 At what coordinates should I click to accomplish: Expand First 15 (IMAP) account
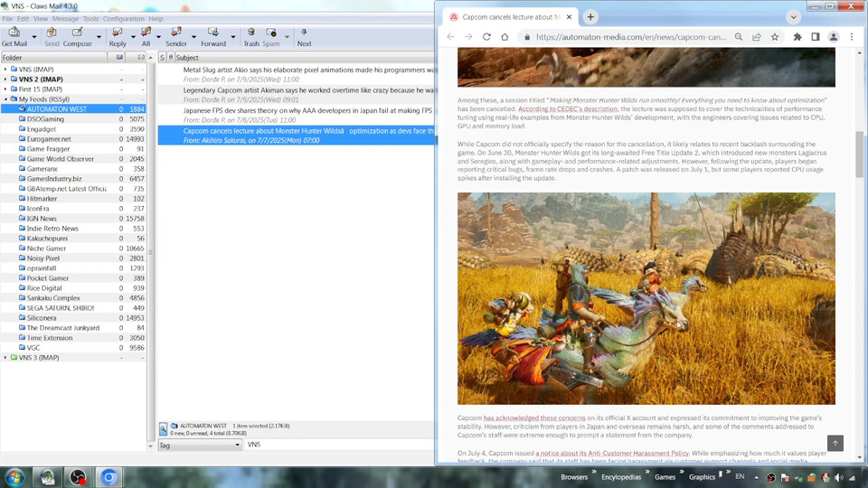(x=5, y=89)
